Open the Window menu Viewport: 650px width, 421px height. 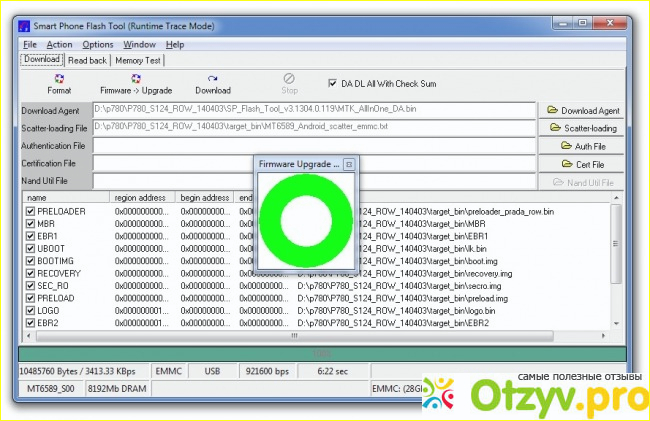[x=139, y=45]
